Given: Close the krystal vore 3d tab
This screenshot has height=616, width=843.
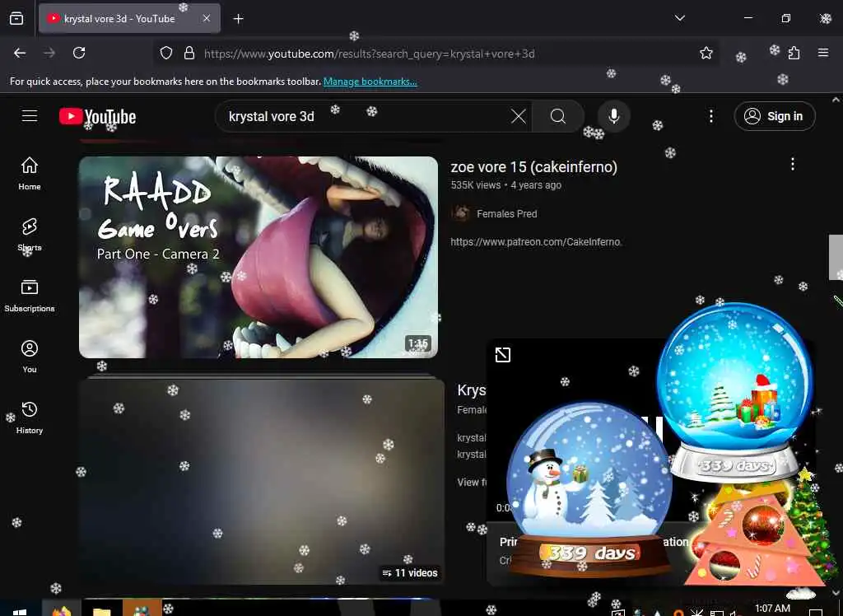Looking at the screenshot, I should (x=207, y=18).
